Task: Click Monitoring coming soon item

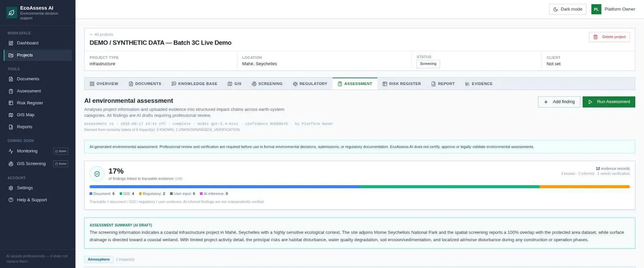Action: (x=37, y=151)
